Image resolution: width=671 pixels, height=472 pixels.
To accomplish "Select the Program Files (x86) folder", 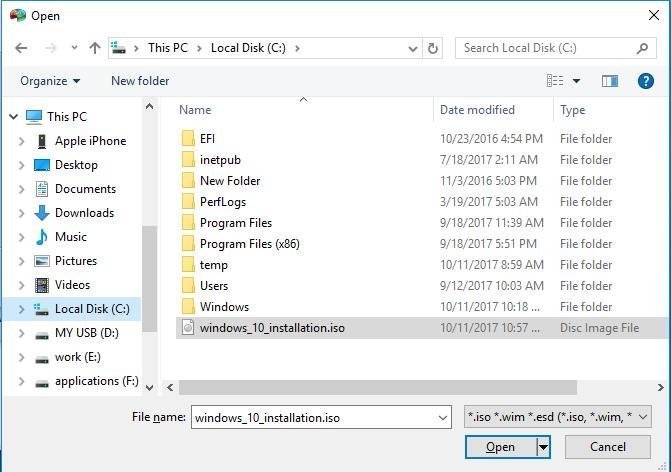I will [249, 244].
